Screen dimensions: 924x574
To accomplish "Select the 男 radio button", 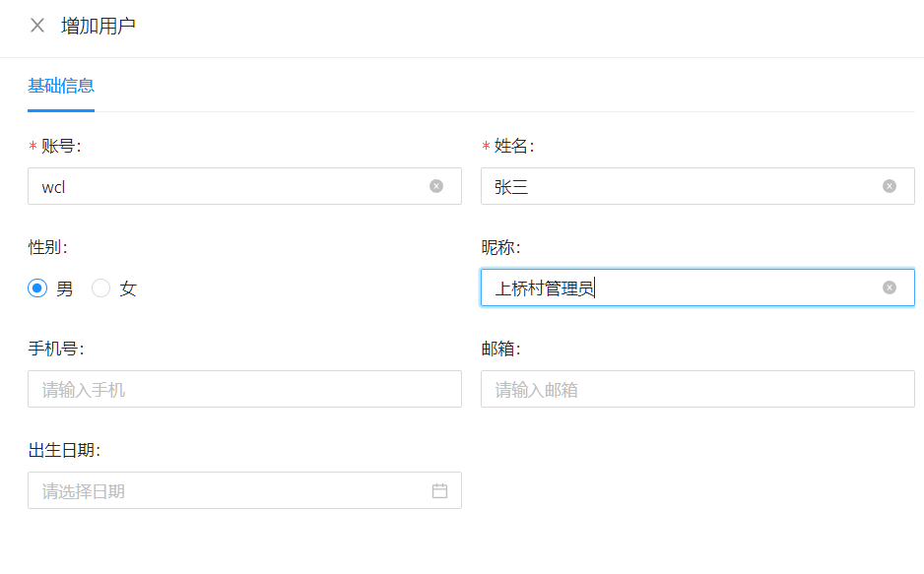I will 37,287.
